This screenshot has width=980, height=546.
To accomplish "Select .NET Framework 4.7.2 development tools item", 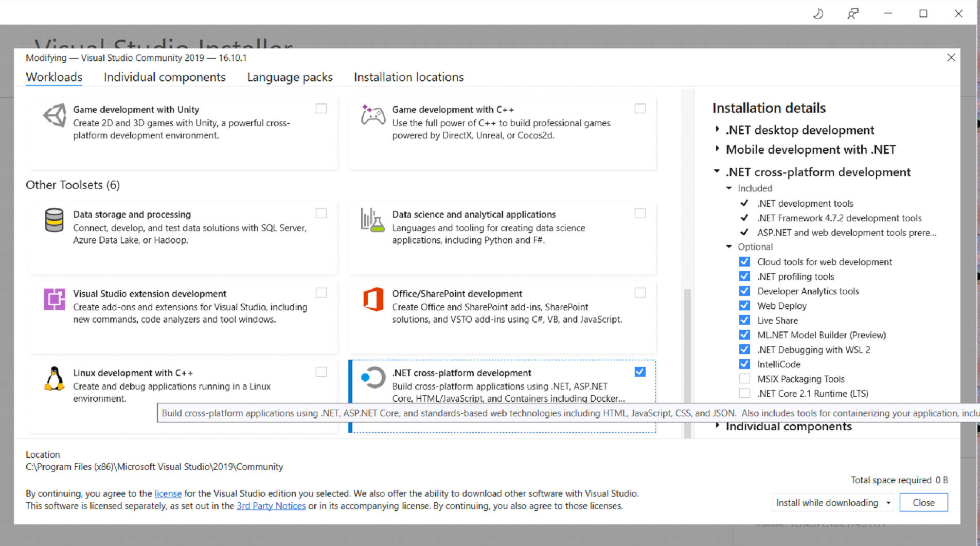I will coord(839,218).
